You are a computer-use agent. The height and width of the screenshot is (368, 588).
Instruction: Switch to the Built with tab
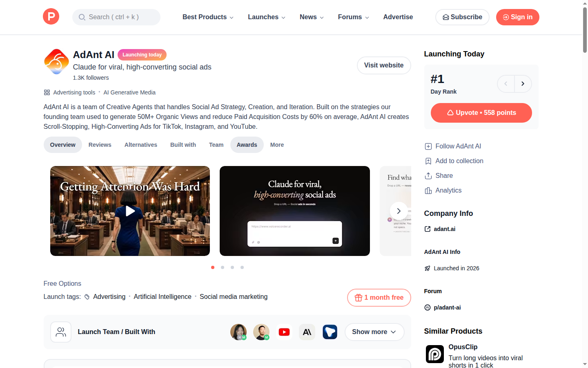183,145
